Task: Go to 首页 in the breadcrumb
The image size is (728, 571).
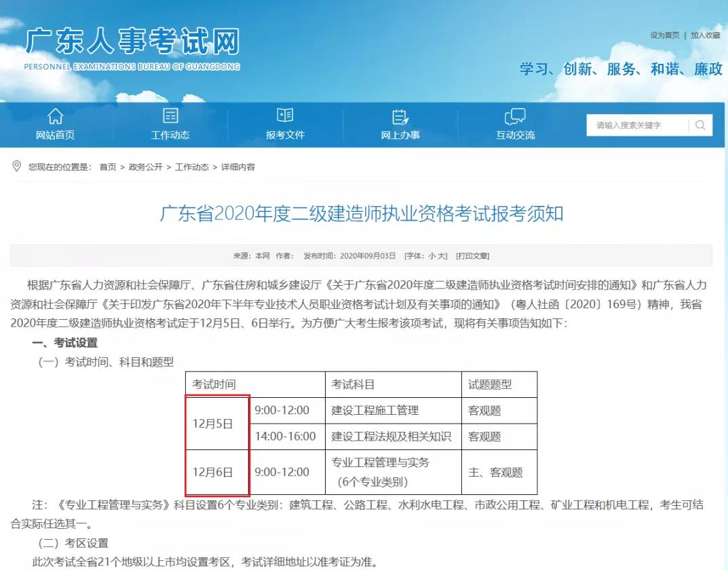Action: pyautogui.click(x=108, y=167)
